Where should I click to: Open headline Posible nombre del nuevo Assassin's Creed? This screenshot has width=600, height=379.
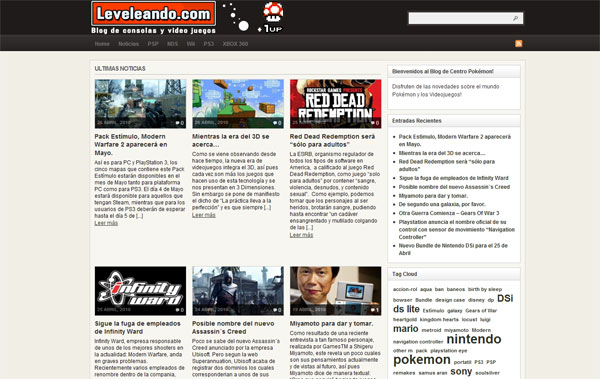233,327
